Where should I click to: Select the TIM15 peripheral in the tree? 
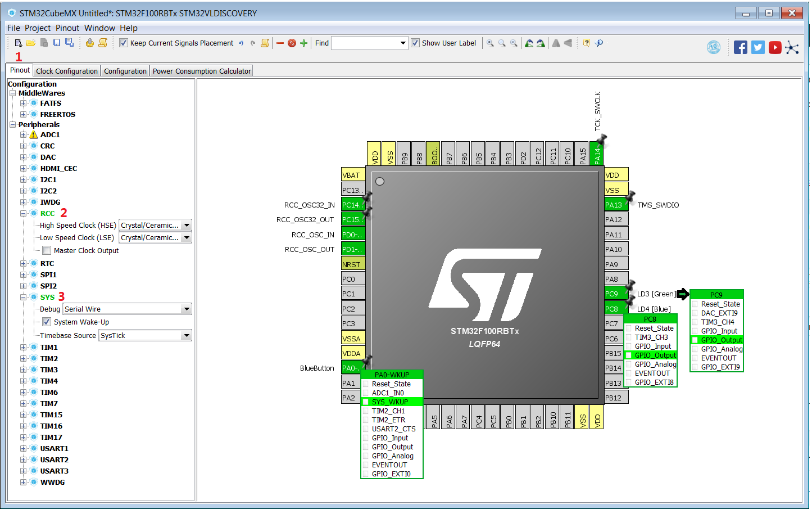51,415
